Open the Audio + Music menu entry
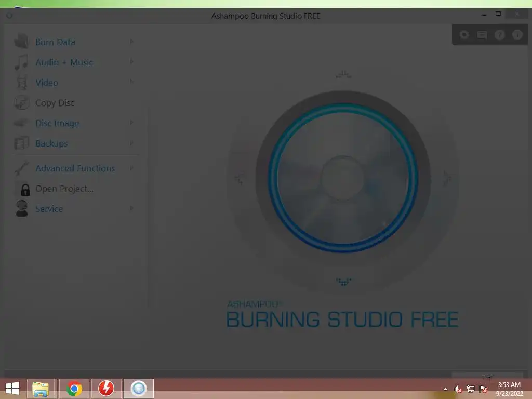The width and height of the screenshot is (532, 399). click(x=64, y=62)
